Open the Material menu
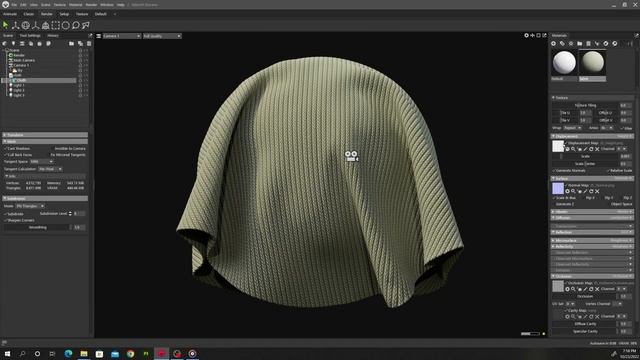This screenshot has height=360, width=640. (76, 4)
